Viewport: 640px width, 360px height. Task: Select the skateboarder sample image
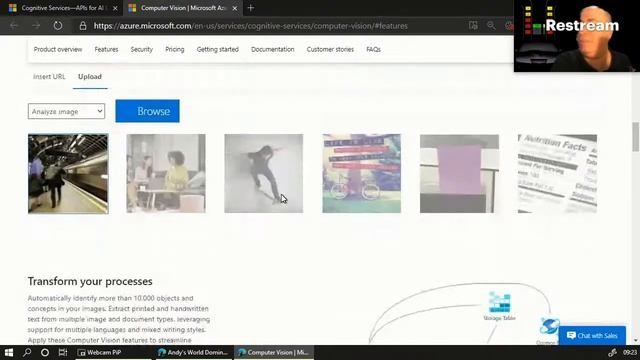click(x=264, y=173)
